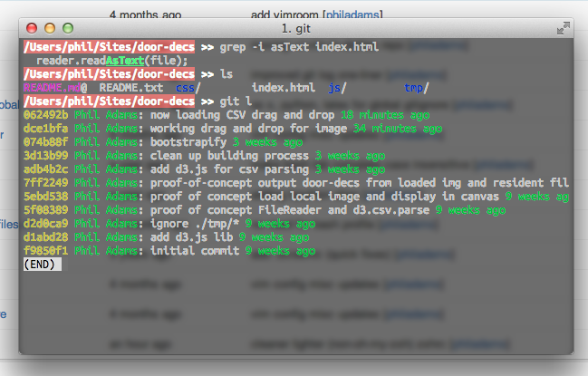Click the 'ignore ./tmp/*' commit message

(195, 224)
